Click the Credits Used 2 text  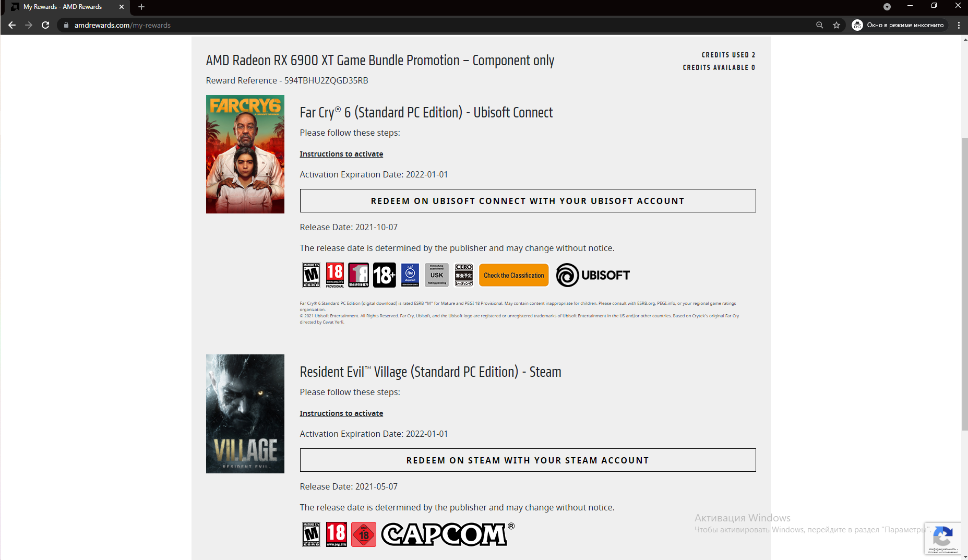[728, 55]
